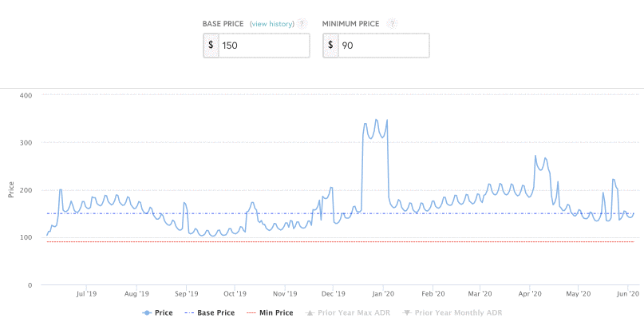This screenshot has height=326, width=644.
Task: Click the Oct '19 axis label
Action: 235,294
